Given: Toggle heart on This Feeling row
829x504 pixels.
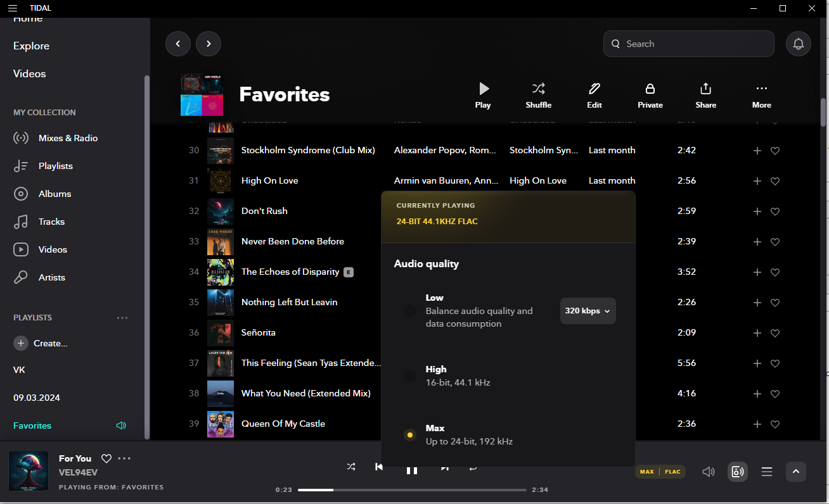Looking at the screenshot, I should [x=774, y=363].
